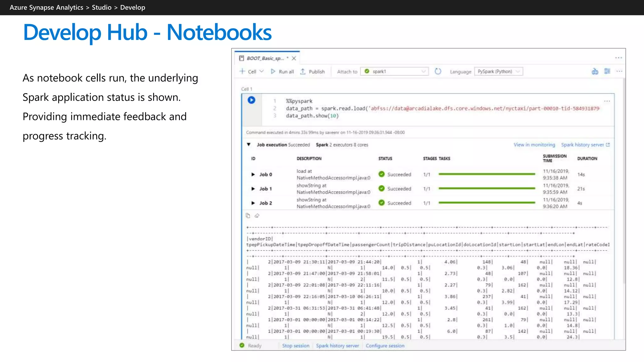Click Run all in the notebook toolbar
The height and width of the screenshot is (362, 644).
pos(282,72)
